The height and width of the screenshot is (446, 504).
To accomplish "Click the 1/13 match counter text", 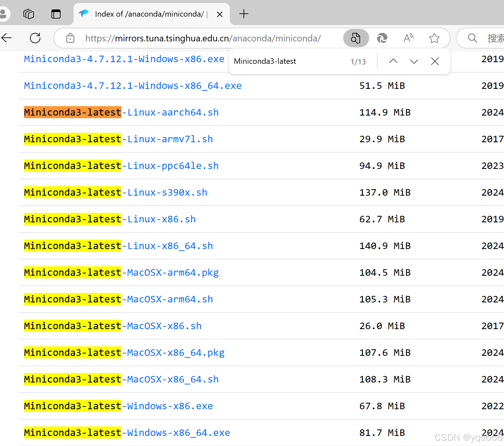I will 358,62.
